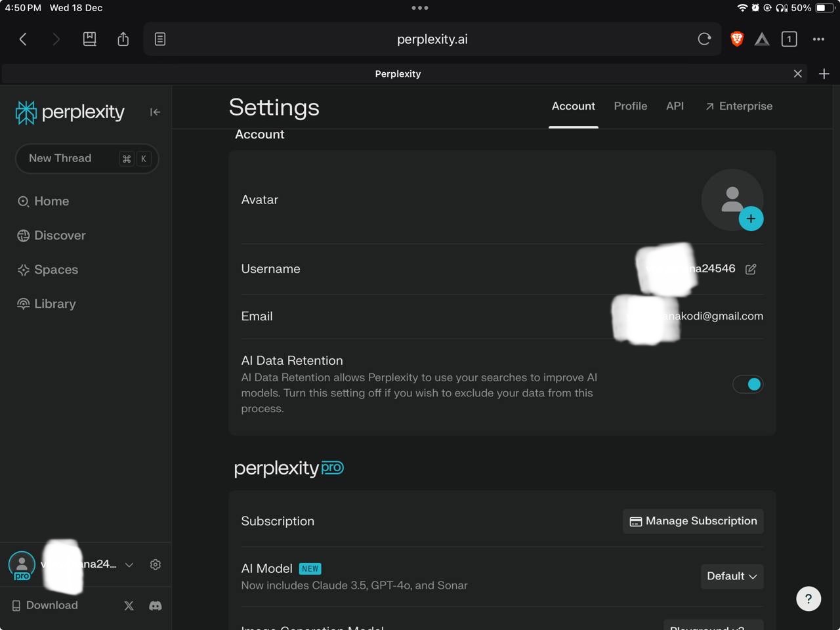The height and width of the screenshot is (630, 840).
Task: Click the avatar placeholder image
Action: coord(732,199)
